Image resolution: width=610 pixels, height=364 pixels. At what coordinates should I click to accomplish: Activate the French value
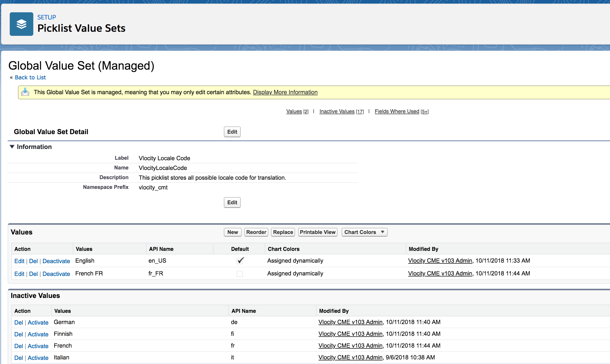tap(38, 346)
